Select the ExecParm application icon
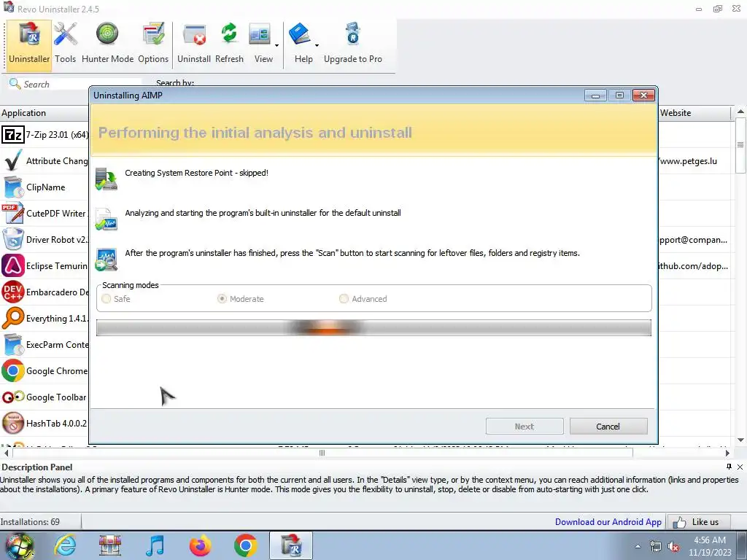This screenshot has width=747, height=560. [13, 345]
